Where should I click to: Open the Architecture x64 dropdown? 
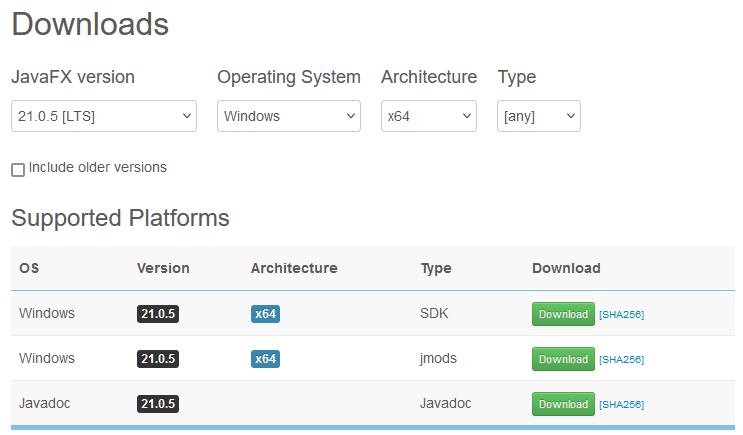tap(428, 116)
